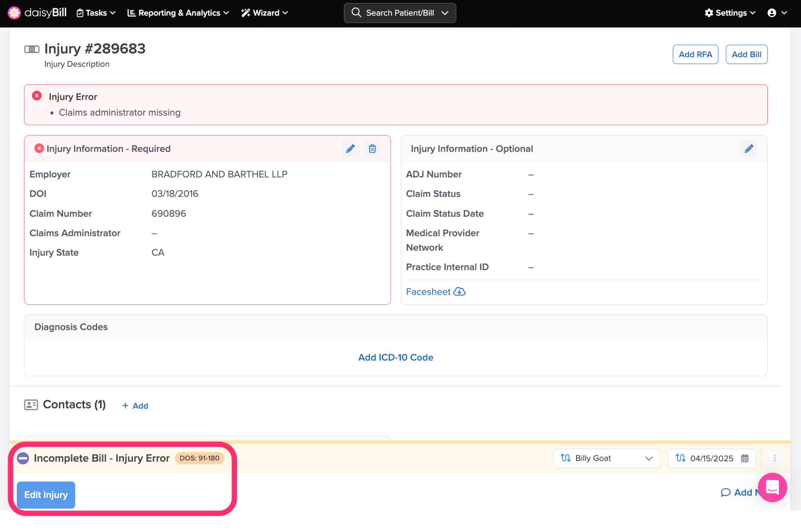This screenshot has width=801, height=532.
Task: Click the Add Bill button
Action: coord(746,54)
